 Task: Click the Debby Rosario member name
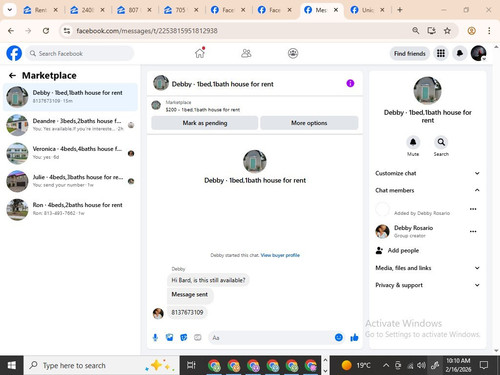[x=413, y=228]
